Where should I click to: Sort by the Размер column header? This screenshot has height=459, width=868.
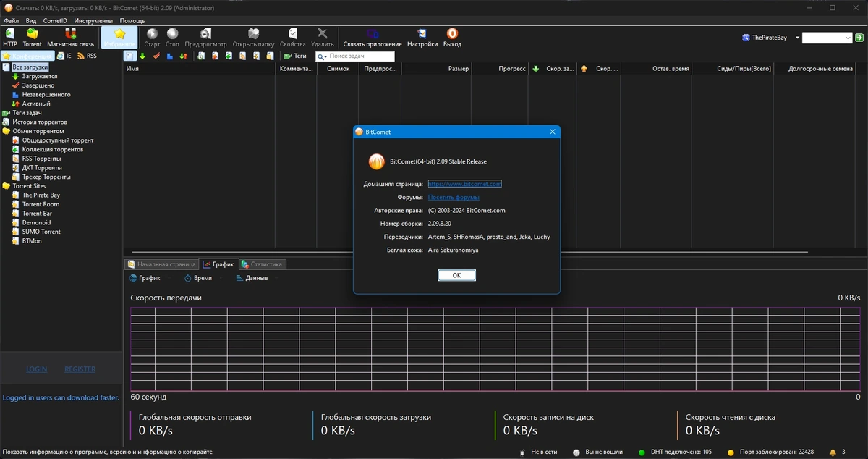pyautogui.click(x=436, y=69)
